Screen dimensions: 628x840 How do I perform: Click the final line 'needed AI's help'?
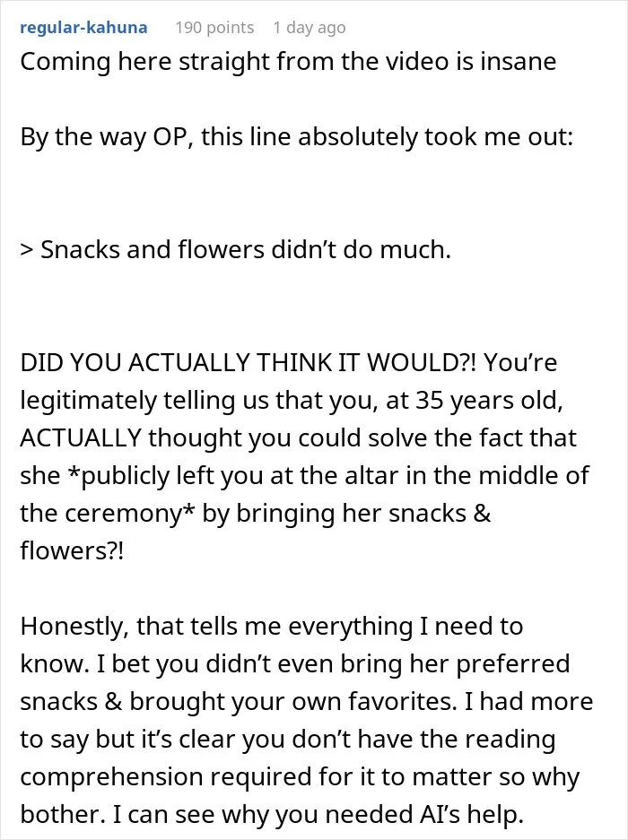coord(271,815)
